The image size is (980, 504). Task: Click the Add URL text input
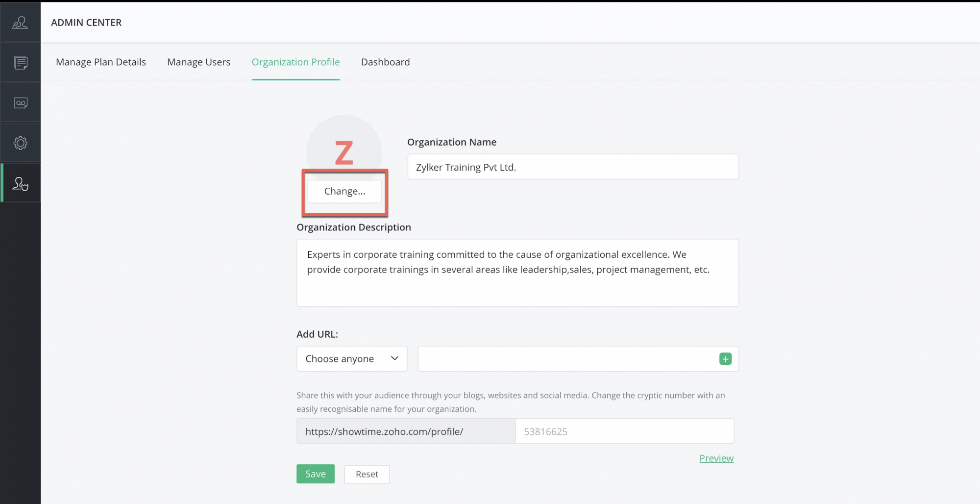566,359
